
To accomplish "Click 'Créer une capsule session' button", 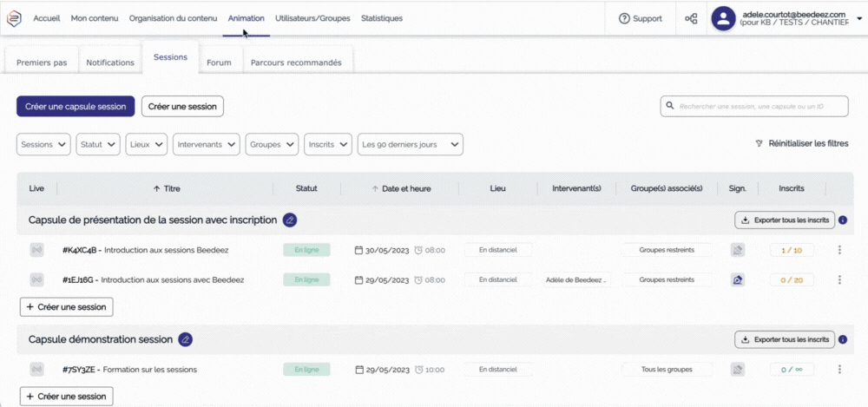I will tap(76, 106).
